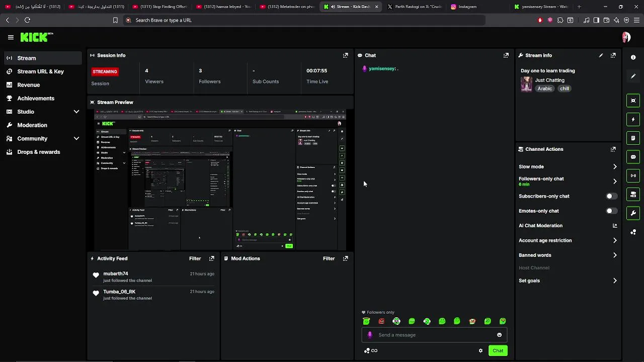Open Achievements in sidebar
Viewport: 644px width, 362px height.
[x=43, y=98]
